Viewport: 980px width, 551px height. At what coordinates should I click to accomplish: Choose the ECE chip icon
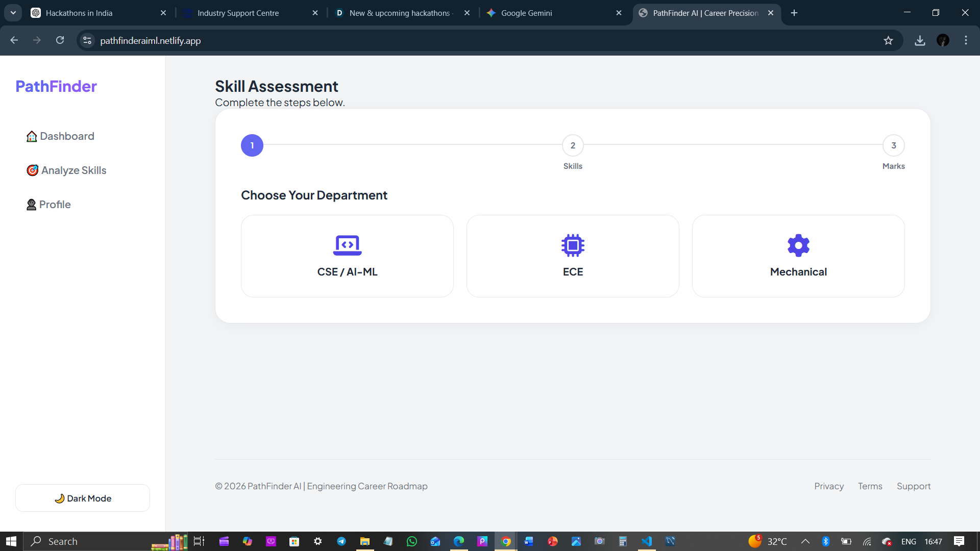(573, 245)
